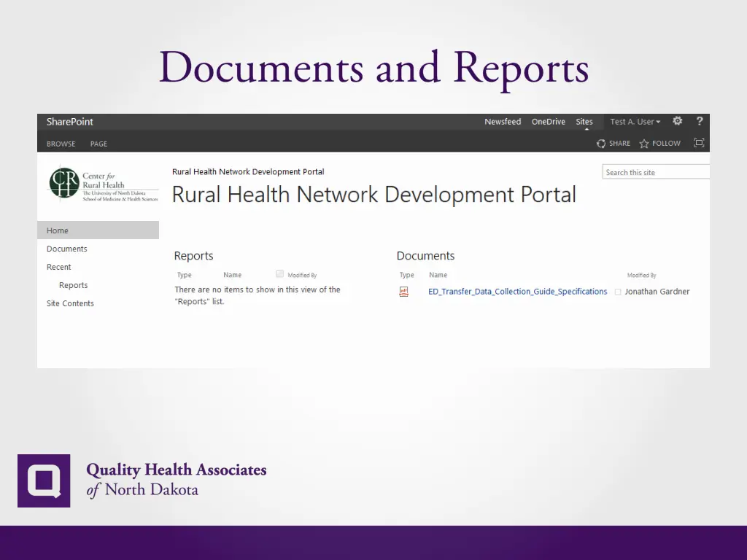Click the 'There are no items to show' message
747x560 pixels.
point(258,295)
